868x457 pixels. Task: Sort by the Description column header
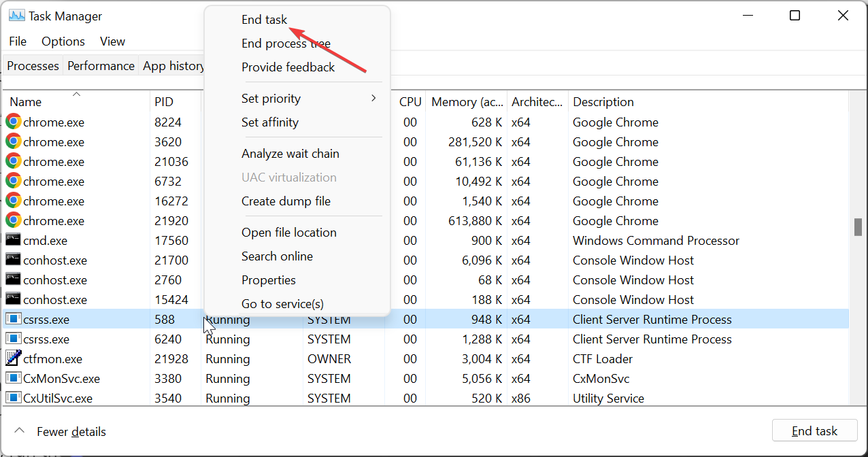pos(603,102)
